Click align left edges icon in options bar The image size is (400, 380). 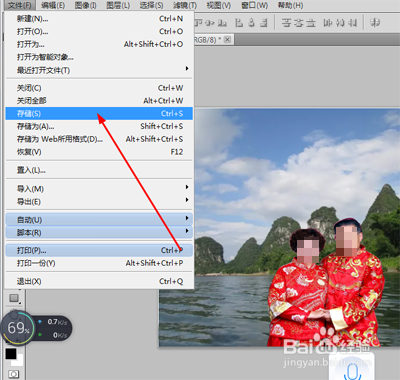click(x=239, y=23)
